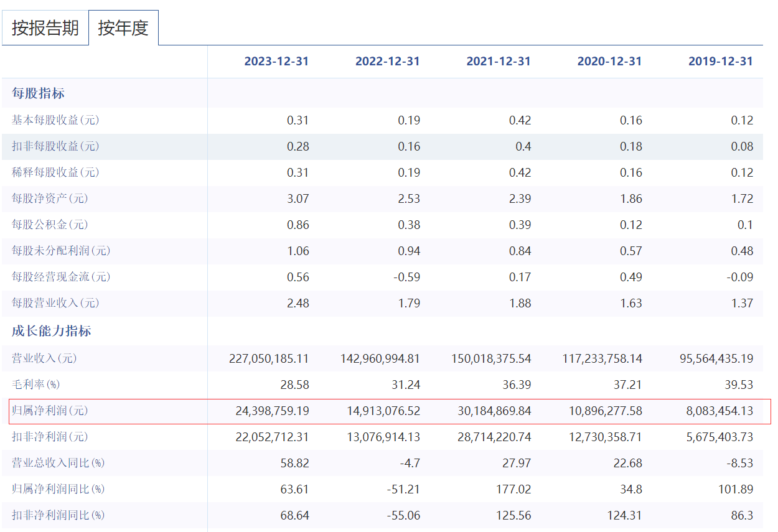This screenshot has height=532, width=778.
Task: Click the 2020-12-31 column header
Action: click(609, 62)
